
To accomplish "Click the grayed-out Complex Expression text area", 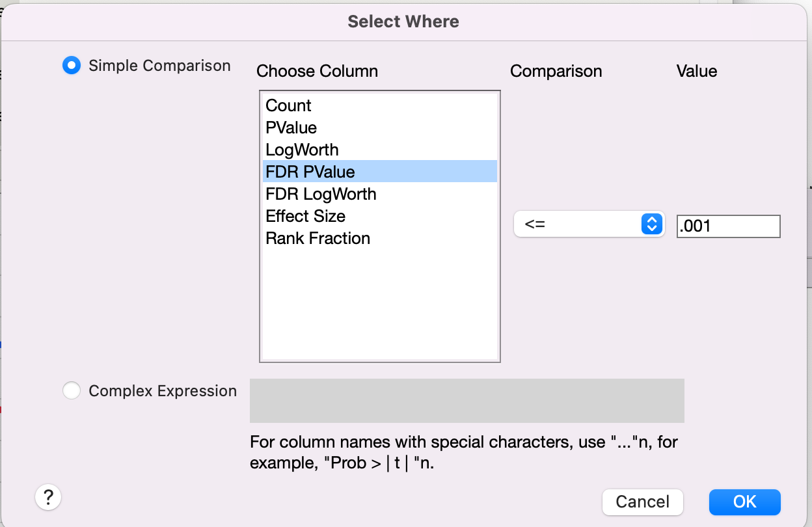I will tap(467, 400).
